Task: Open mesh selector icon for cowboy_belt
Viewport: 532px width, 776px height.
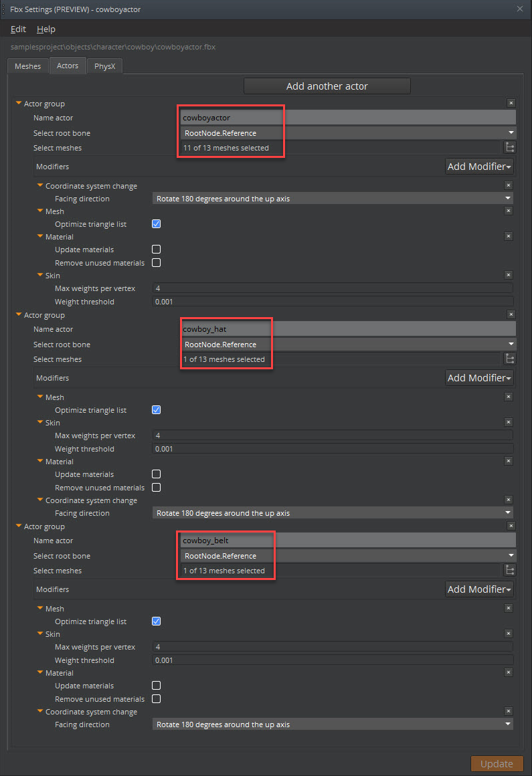Action: [x=510, y=571]
